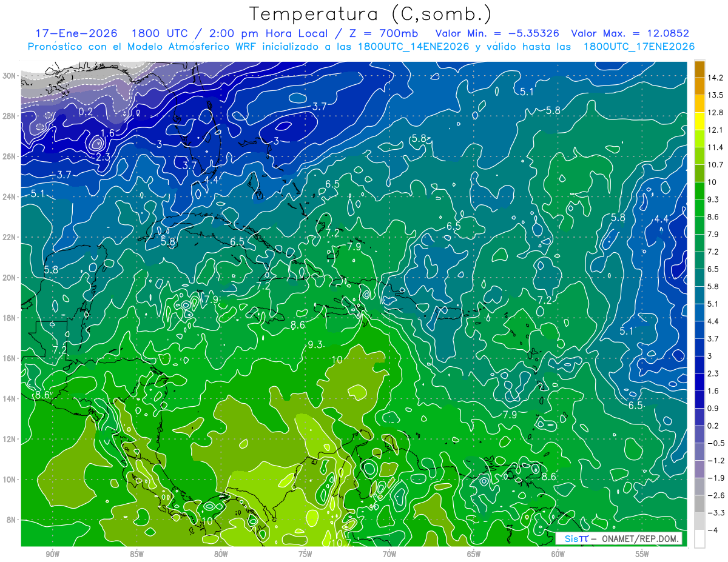Click the 30N latitude axis label
This screenshot has height=562, width=728.
click(x=9, y=76)
